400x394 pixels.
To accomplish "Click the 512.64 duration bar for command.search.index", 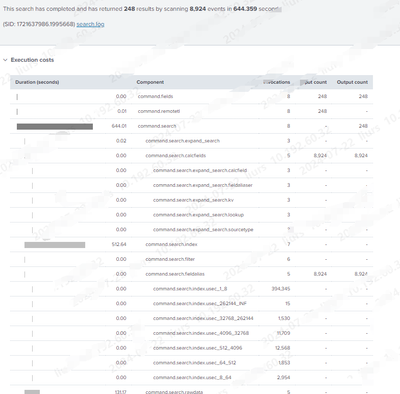I will coord(55,245).
